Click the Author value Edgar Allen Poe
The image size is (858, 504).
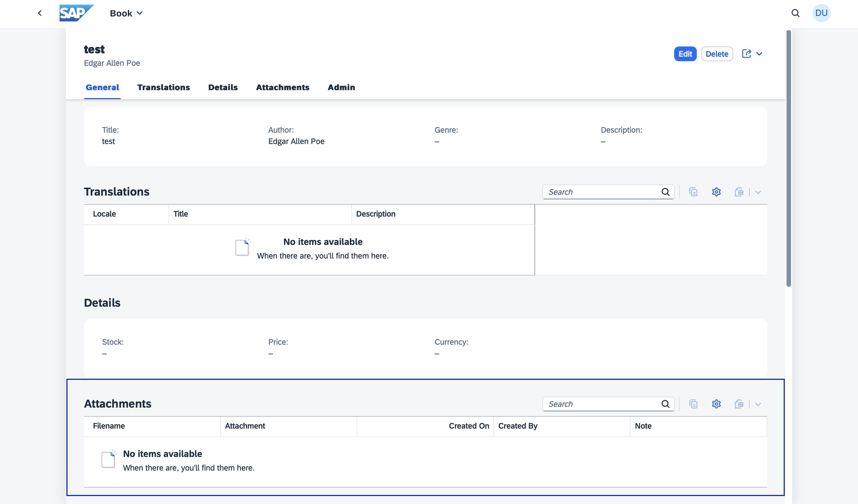[296, 141]
